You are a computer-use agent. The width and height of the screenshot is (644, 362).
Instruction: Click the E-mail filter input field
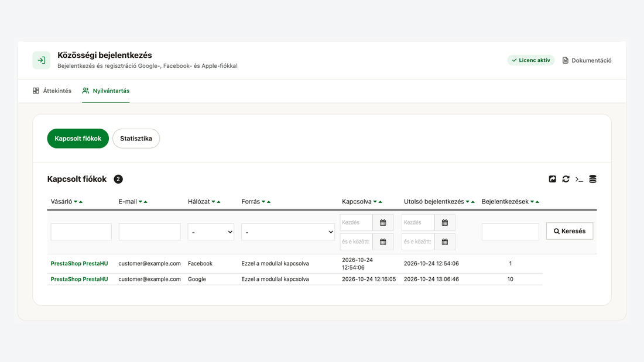click(149, 232)
